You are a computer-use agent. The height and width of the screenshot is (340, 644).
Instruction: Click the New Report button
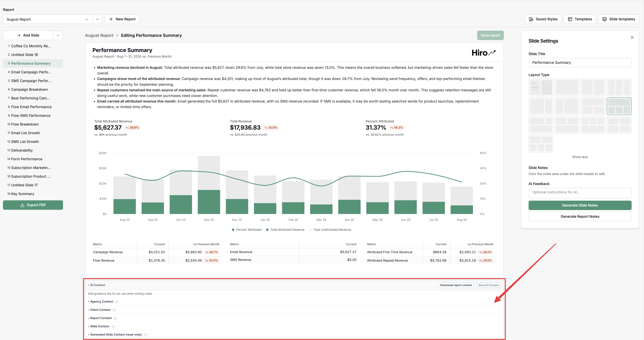point(122,19)
